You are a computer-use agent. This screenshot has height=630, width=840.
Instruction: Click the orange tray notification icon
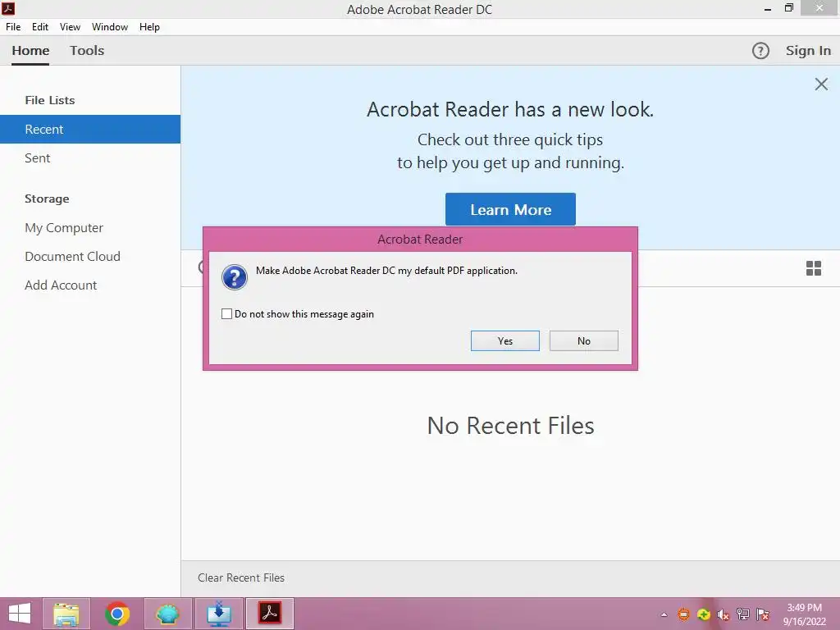tap(683, 614)
